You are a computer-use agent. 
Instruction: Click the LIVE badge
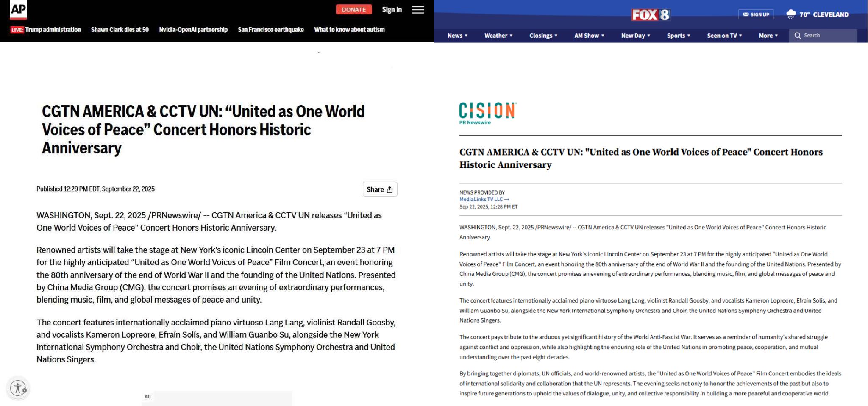17,30
